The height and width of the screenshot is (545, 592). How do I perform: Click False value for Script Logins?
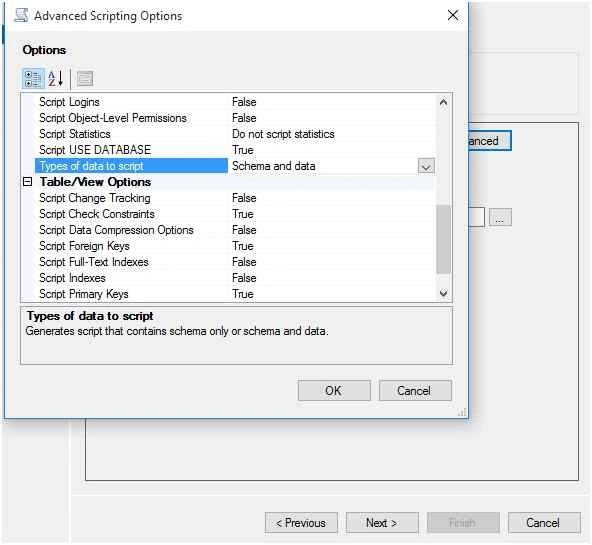(x=244, y=102)
